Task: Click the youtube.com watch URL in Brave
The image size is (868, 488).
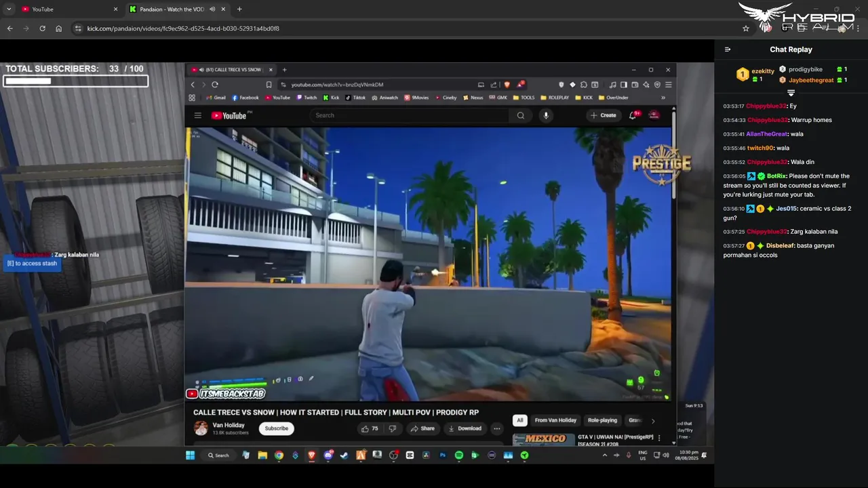Action: 337,85
